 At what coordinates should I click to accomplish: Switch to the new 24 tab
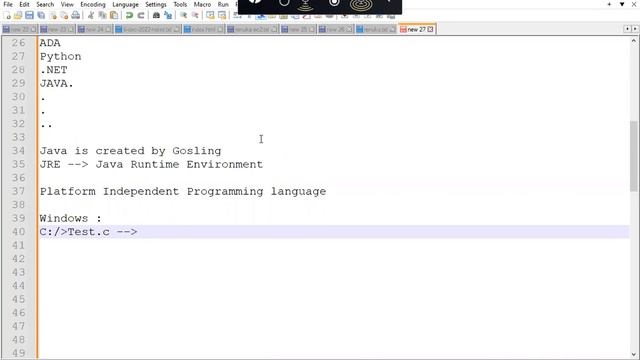(x=94, y=29)
